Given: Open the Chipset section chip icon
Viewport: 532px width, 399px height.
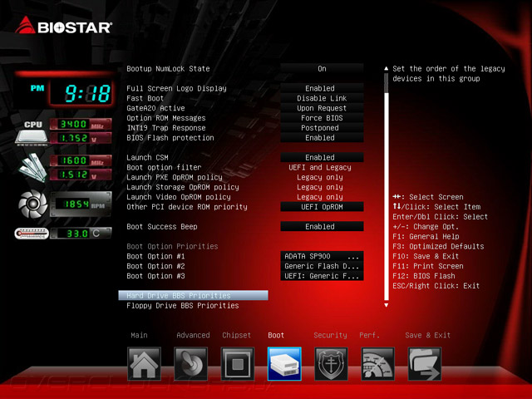Looking at the screenshot, I should coord(238,363).
